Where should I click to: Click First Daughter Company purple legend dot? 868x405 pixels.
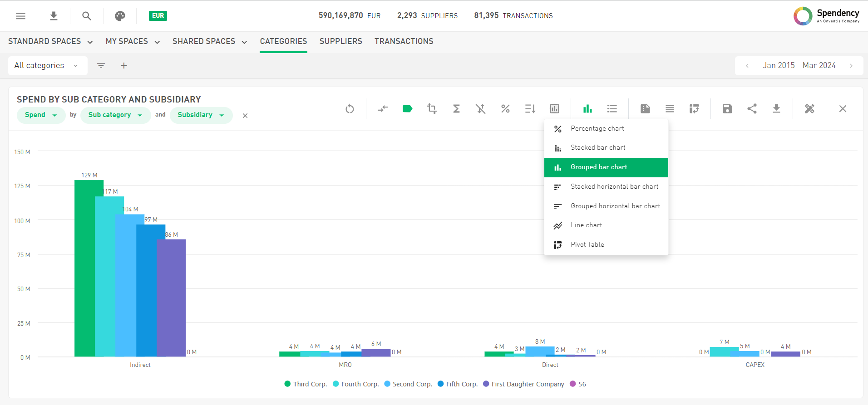pos(486,384)
